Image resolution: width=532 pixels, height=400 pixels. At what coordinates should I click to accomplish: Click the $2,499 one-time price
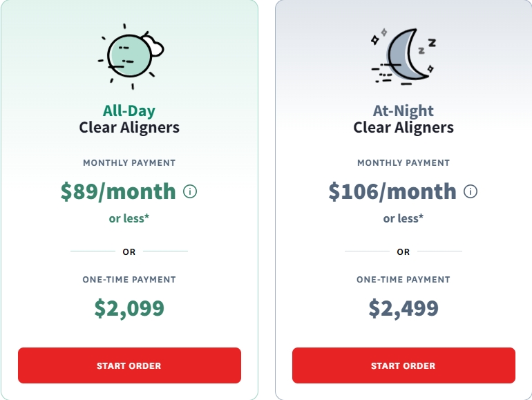pos(403,308)
